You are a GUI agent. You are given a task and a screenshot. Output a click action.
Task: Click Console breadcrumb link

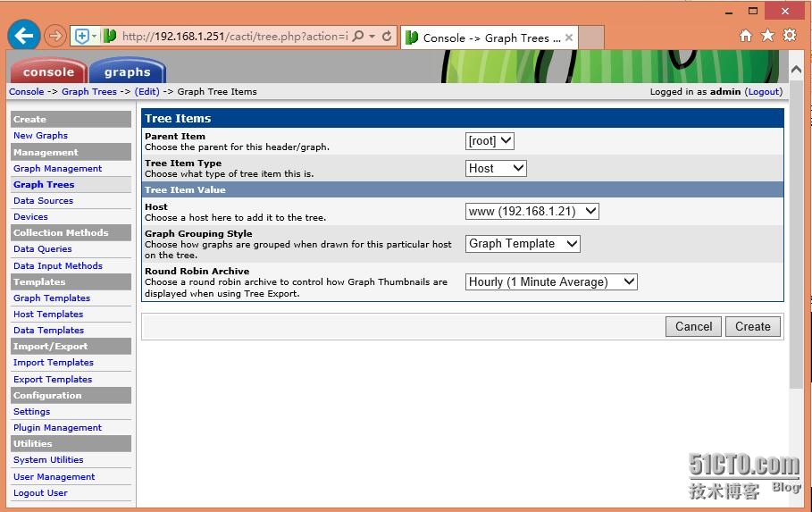[x=27, y=92]
